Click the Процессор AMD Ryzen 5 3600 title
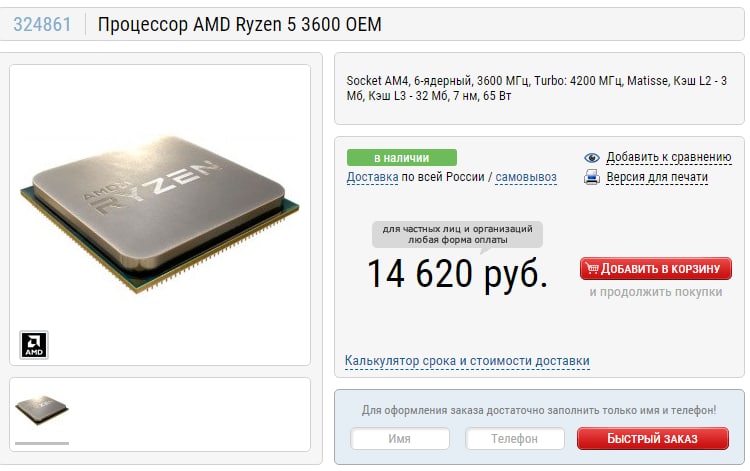750x471 pixels. (239, 24)
